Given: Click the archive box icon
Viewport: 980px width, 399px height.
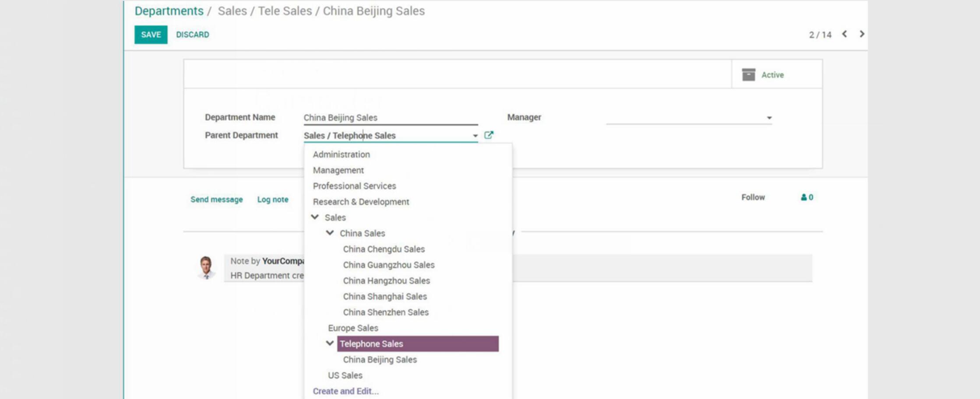Looking at the screenshot, I should click(x=748, y=75).
